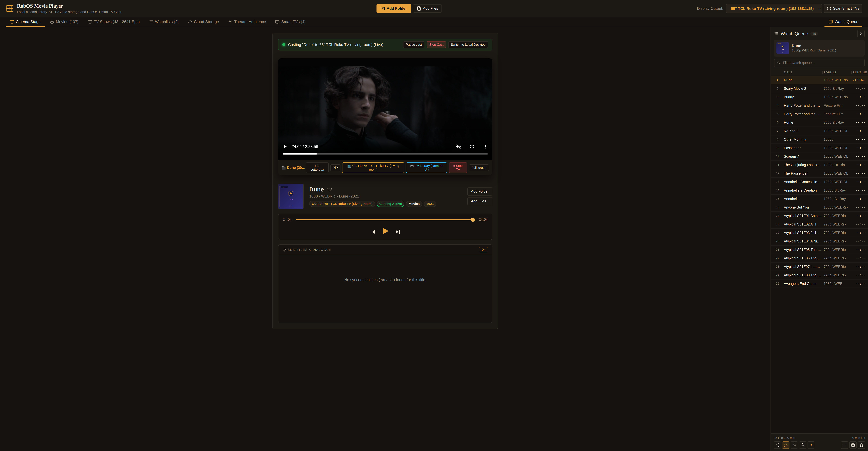
Task: Click the orange playback position slider
Action: (385, 220)
